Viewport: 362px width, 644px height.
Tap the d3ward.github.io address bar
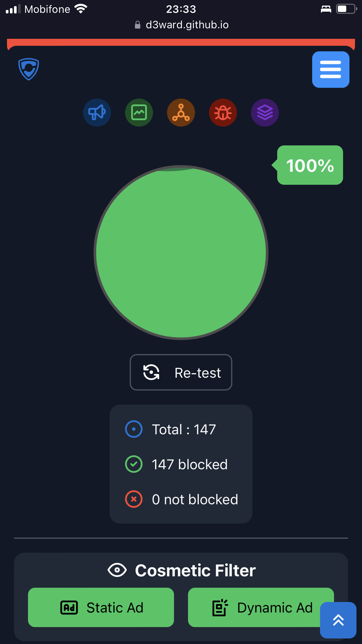click(181, 25)
